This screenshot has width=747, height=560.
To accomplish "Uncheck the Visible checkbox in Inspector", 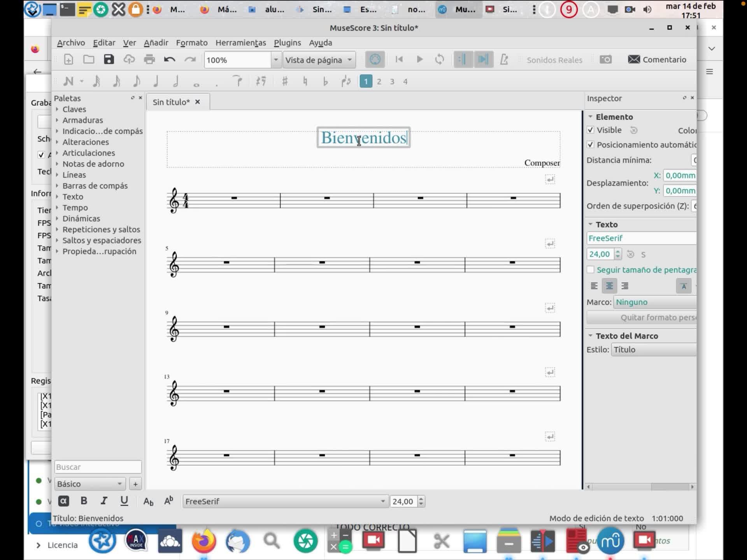I will tap(591, 130).
